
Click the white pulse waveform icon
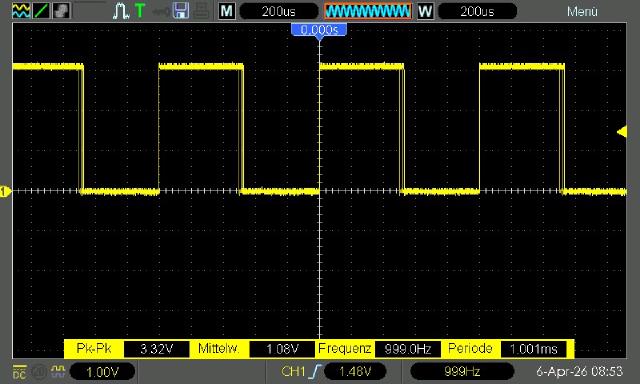pyautogui.click(x=120, y=11)
